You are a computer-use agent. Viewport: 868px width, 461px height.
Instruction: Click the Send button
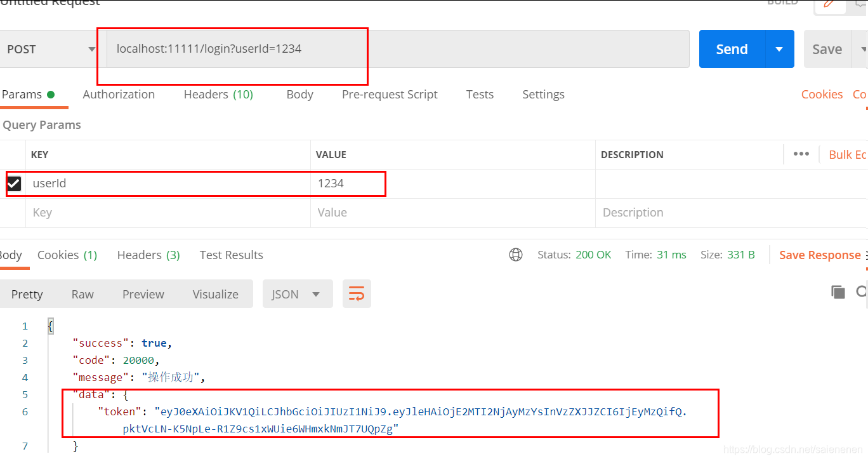click(x=732, y=49)
